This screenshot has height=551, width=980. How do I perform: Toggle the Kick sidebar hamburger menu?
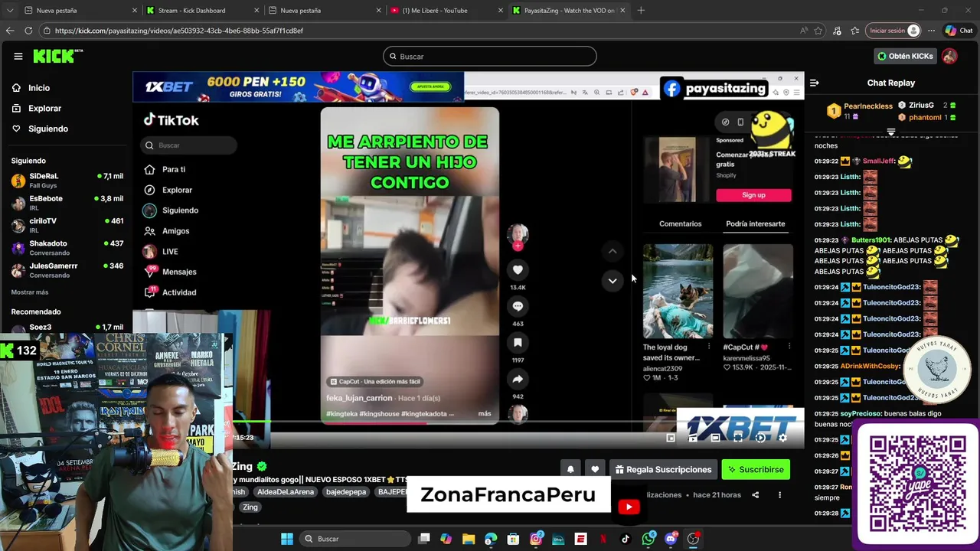[x=18, y=56]
